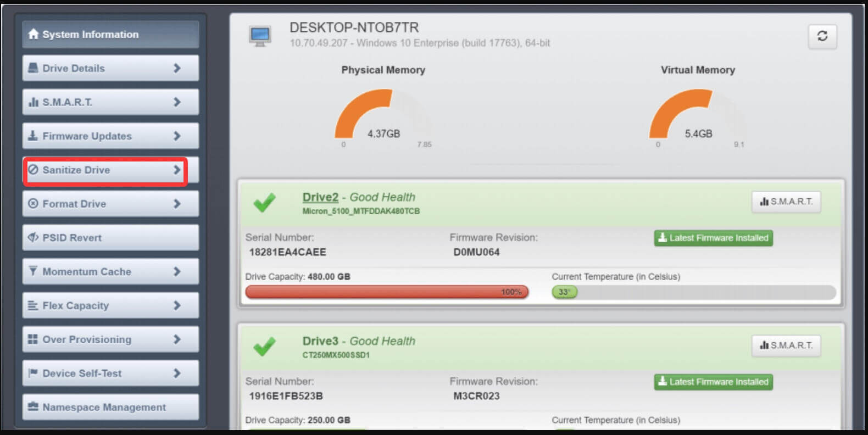Image resolution: width=868 pixels, height=435 pixels.
Task: Click the briefcase icon beside Namespace Management
Action: point(33,407)
